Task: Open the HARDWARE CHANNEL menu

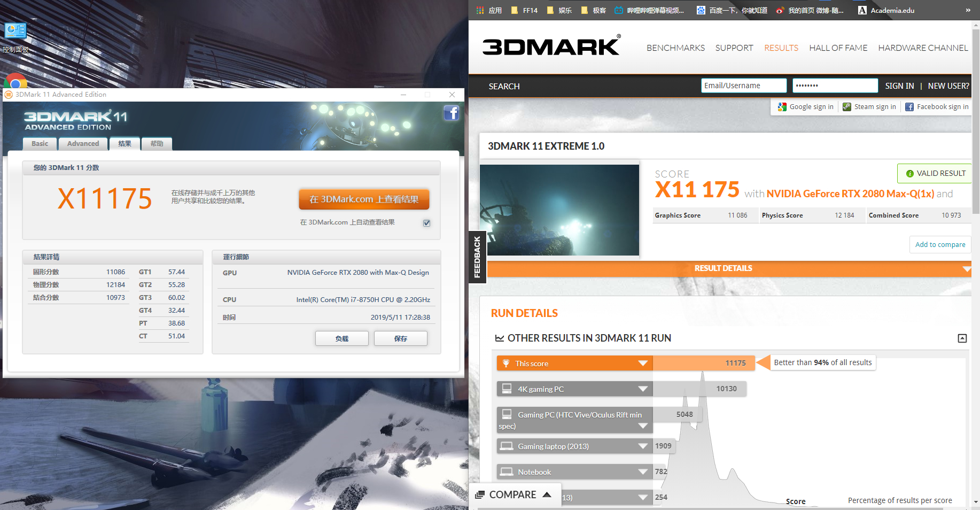Action: point(923,48)
